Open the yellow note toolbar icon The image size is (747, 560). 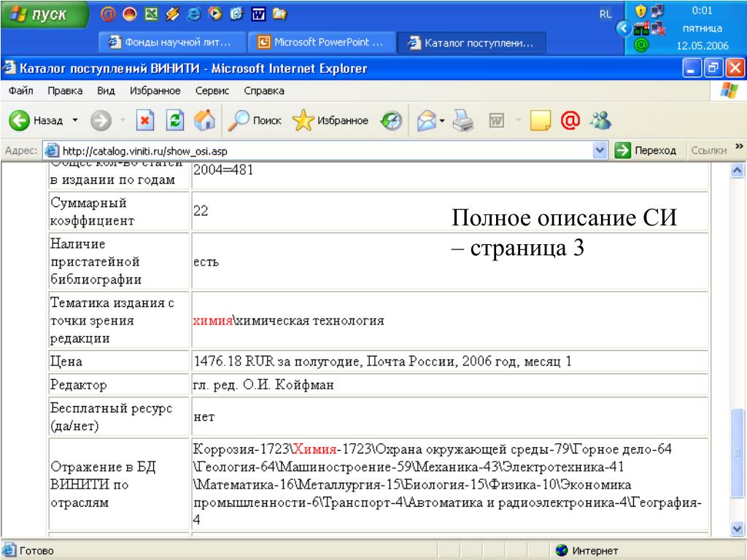tap(541, 120)
